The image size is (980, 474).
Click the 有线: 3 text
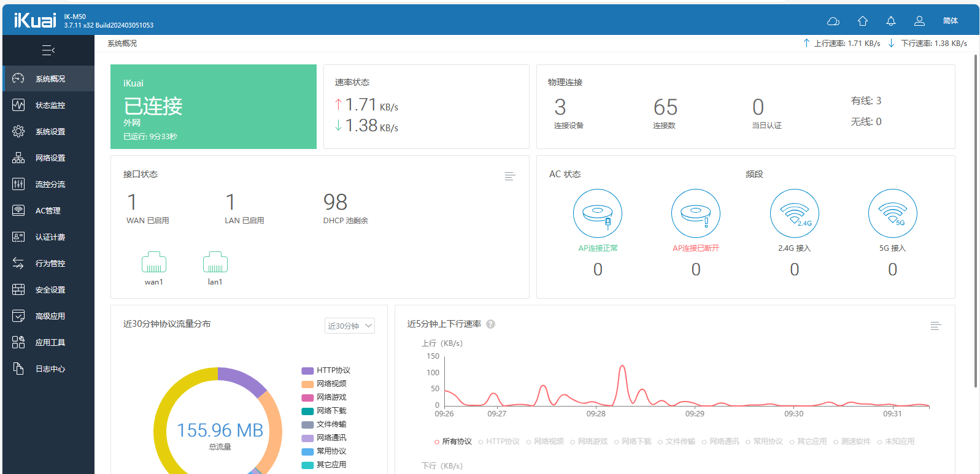pyautogui.click(x=866, y=101)
